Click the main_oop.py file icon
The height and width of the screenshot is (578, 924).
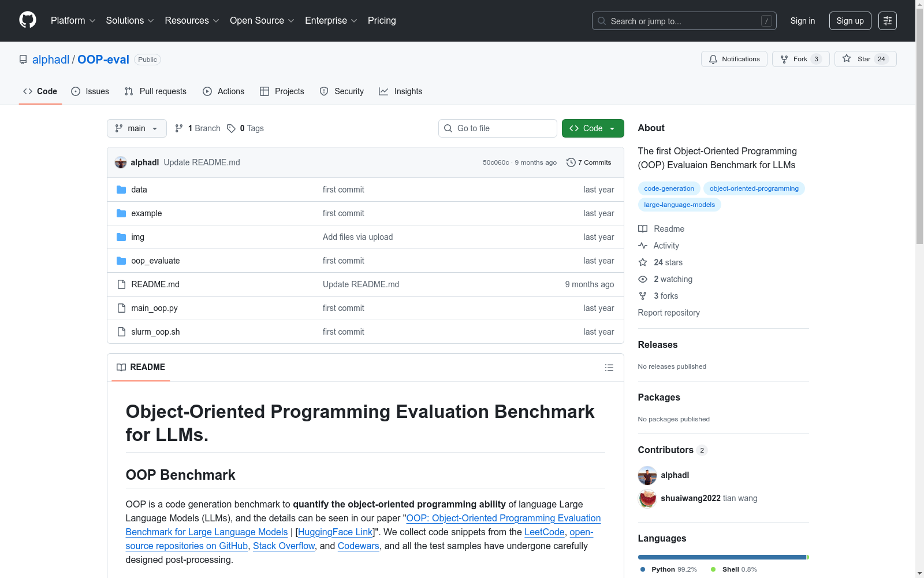click(121, 308)
